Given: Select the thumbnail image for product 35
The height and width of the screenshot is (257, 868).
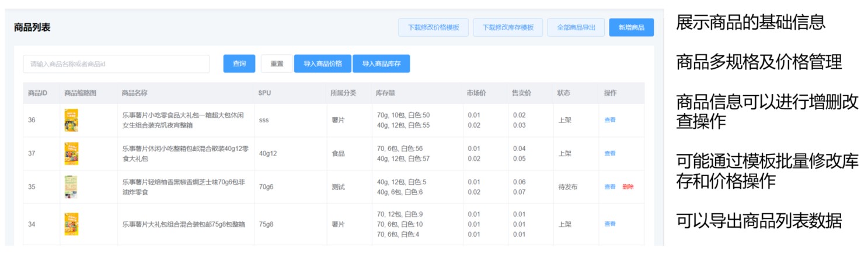Looking at the screenshot, I should 71,187.
